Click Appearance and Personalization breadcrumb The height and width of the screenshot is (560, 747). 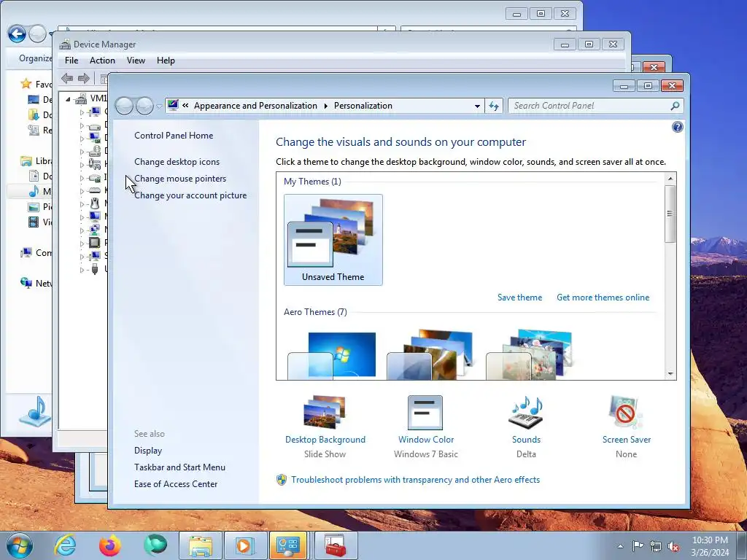click(x=255, y=106)
